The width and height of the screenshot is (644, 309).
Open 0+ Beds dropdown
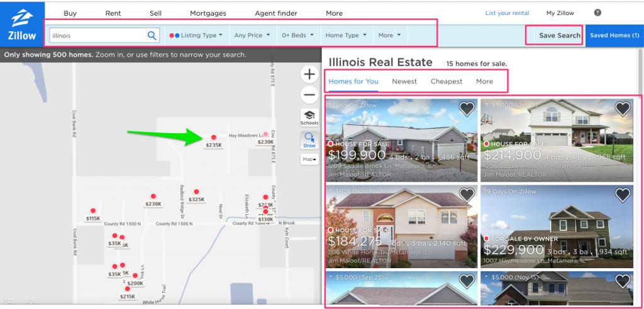coord(297,36)
